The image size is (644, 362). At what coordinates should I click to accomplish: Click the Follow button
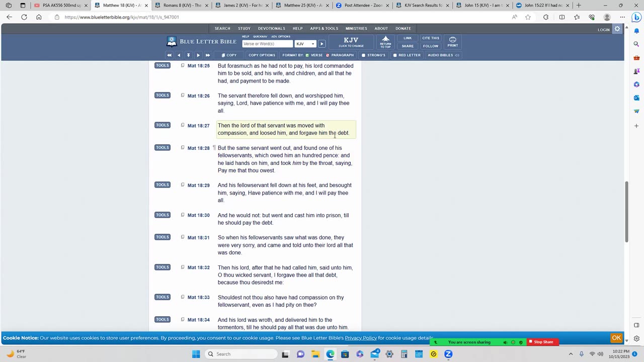pos(431,46)
